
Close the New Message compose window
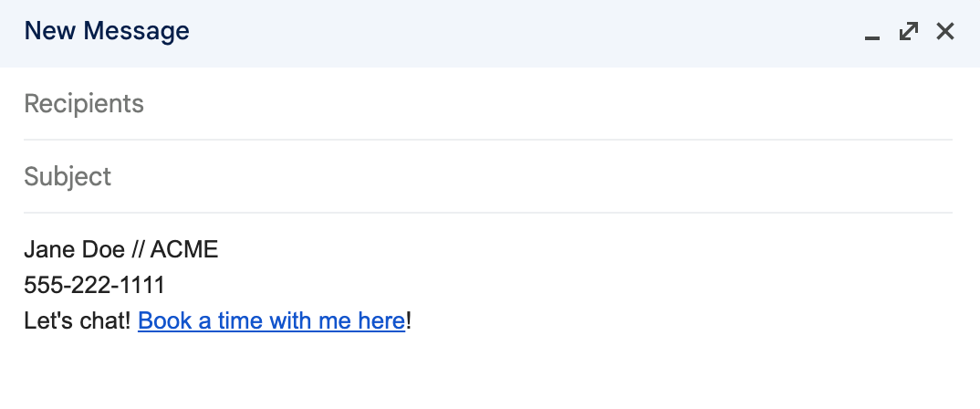[945, 31]
